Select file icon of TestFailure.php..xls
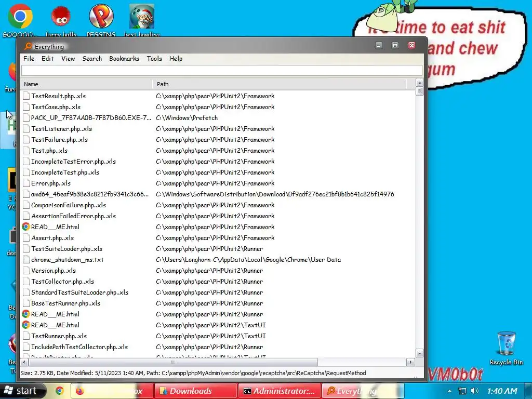 26,139
